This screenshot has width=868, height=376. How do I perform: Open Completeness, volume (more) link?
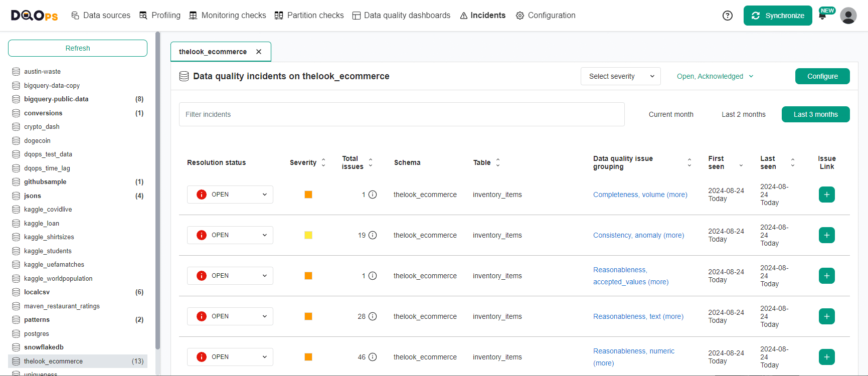coord(640,195)
